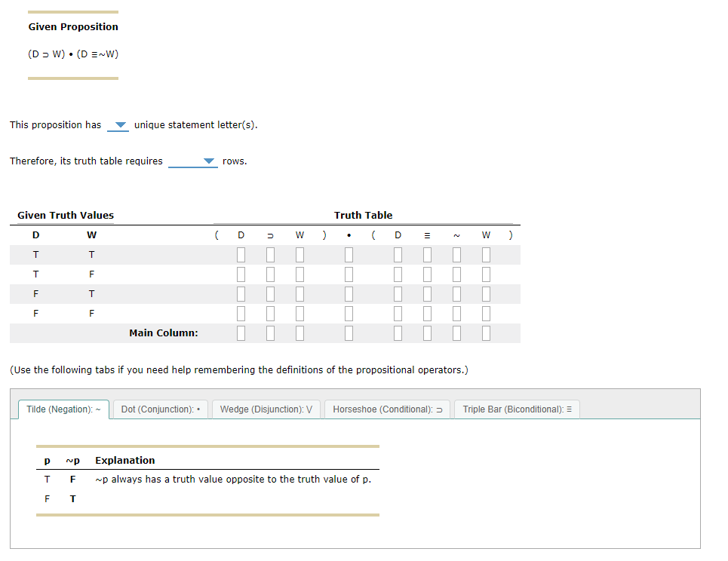Expand the dropdown arrow beside 'rows'
Screen dimensions: 728x561
tap(210, 161)
